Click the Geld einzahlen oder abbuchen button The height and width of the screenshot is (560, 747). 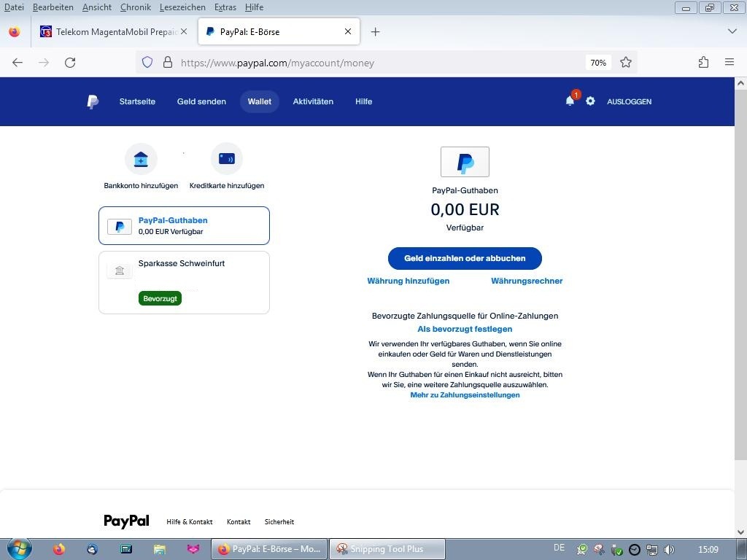click(x=465, y=259)
